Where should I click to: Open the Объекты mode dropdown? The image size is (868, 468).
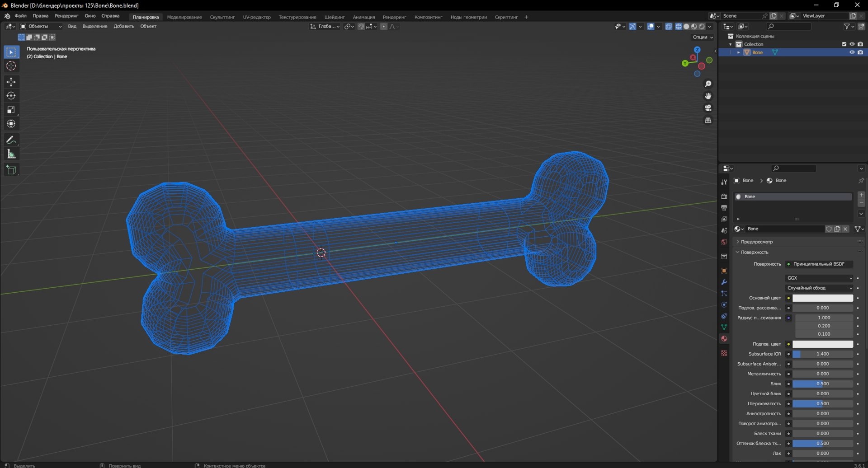(41, 26)
